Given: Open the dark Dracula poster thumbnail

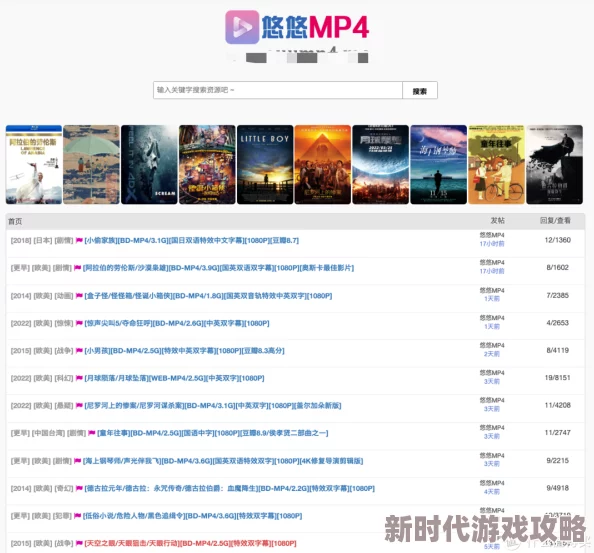Looking at the screenshot, I should pos(555,164).
